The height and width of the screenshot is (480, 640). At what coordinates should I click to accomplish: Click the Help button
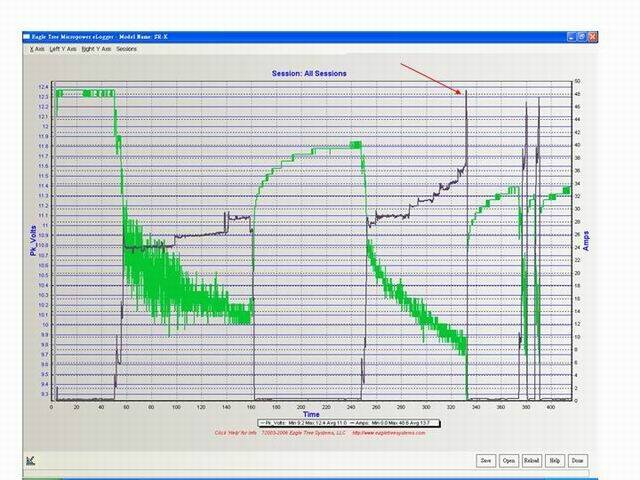pos(554,460)
